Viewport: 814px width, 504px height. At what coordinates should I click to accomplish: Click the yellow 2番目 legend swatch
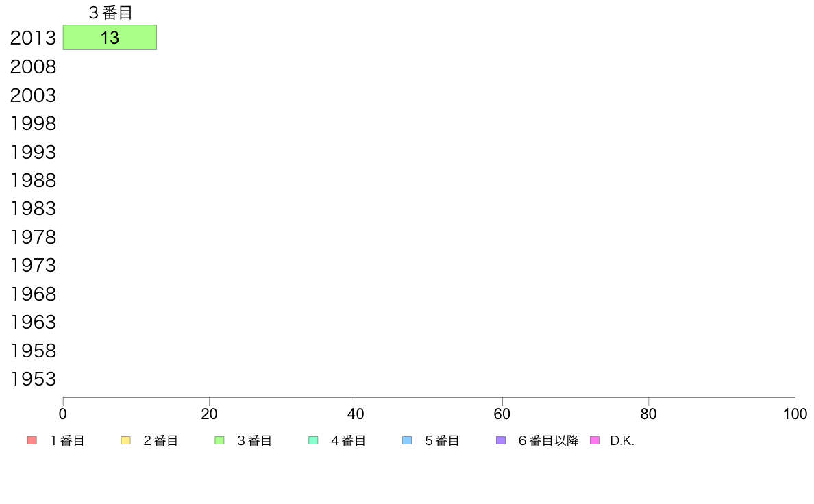pyautogui.click(x=125, y=440)
